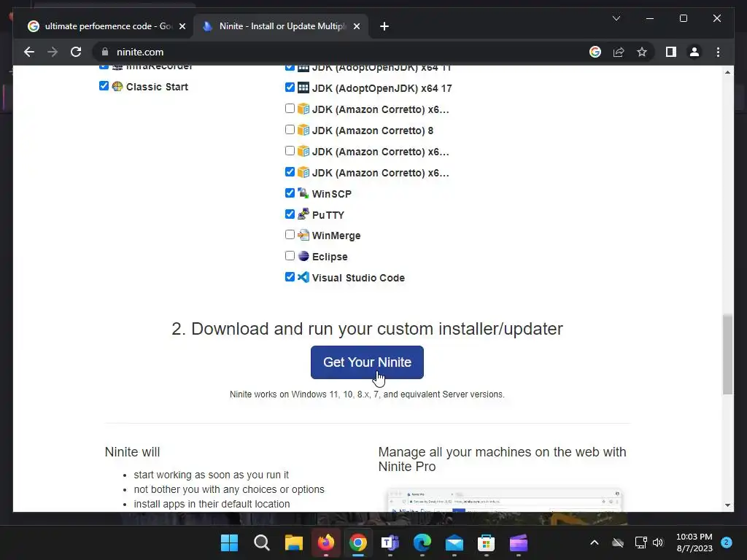Click the Classic Start app icon
Viewport: 747px width, 560px height.
[117, 86]
